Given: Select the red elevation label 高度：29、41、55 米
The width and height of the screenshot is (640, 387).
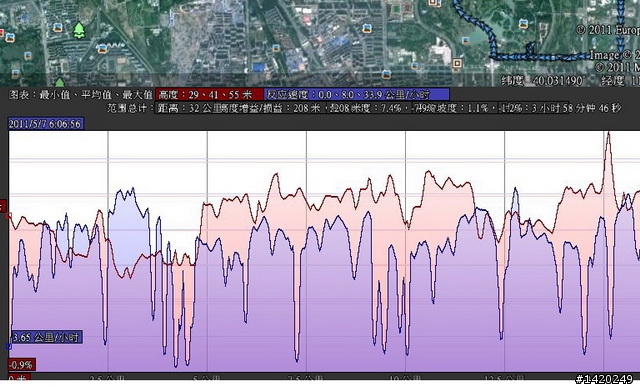Looking at the screenshot, I should [209, 95].
